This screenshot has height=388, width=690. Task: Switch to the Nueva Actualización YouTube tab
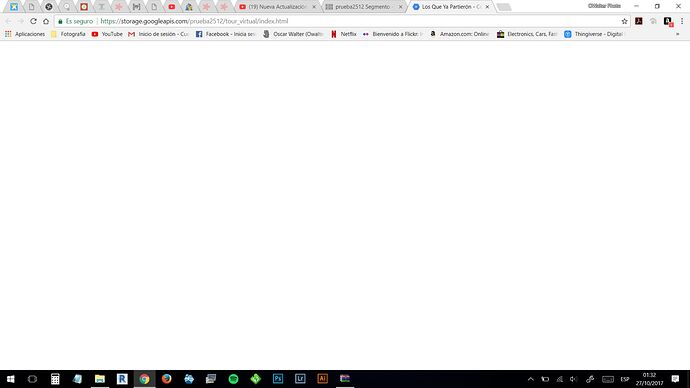coord(277,7)
